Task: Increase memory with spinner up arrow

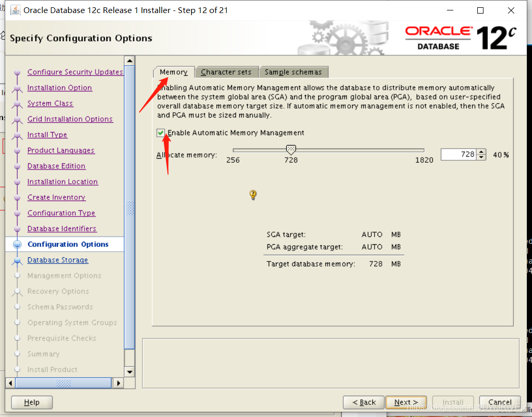Action: tap(481, 152)
